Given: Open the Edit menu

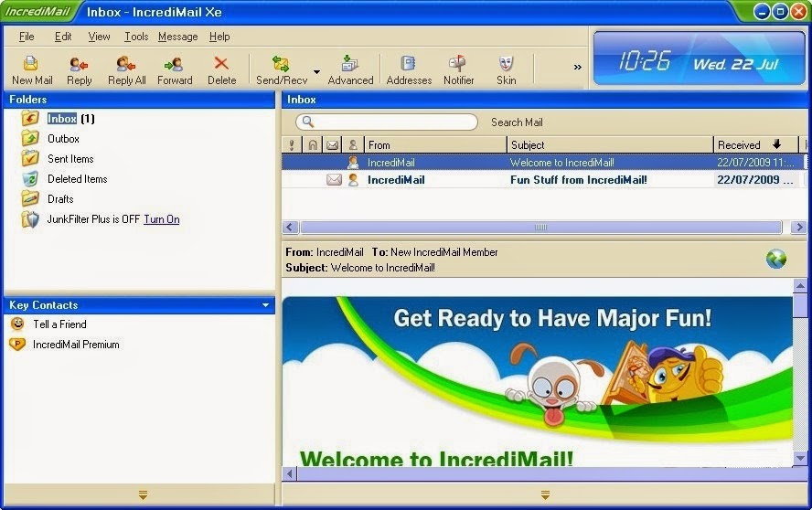Looking at the screenshot, I should coord(63,37).
